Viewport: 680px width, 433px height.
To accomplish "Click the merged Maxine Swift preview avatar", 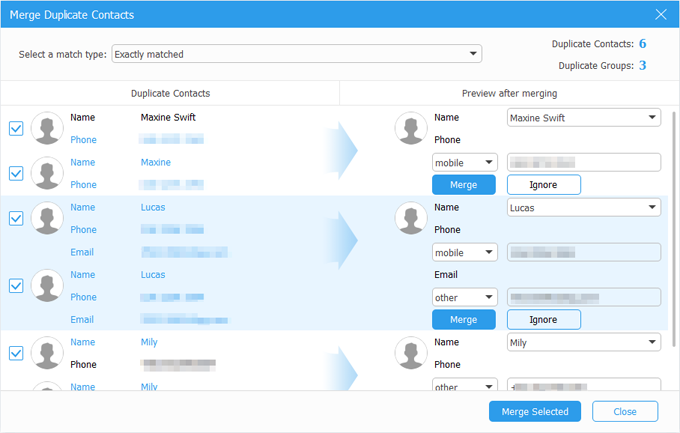I will pyautogui.click(x=411, y=128).
